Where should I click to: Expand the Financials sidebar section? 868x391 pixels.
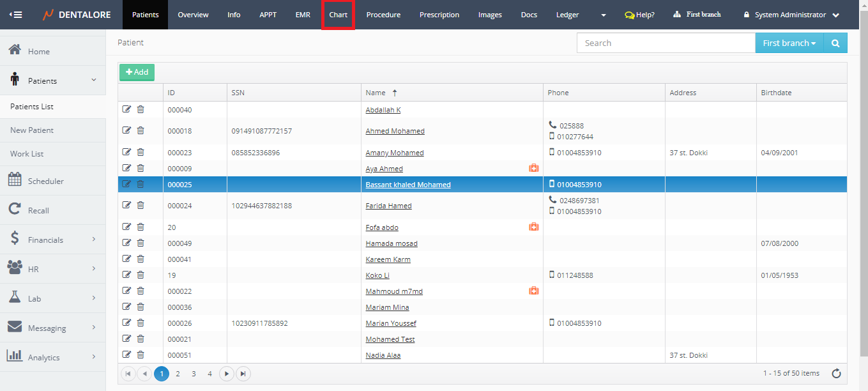52,240
